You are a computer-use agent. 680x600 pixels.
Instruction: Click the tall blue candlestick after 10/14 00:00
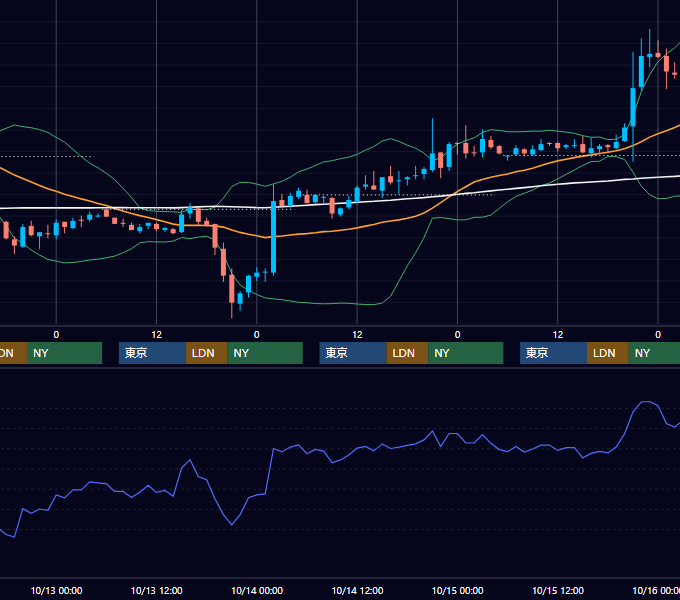[274, 236]
